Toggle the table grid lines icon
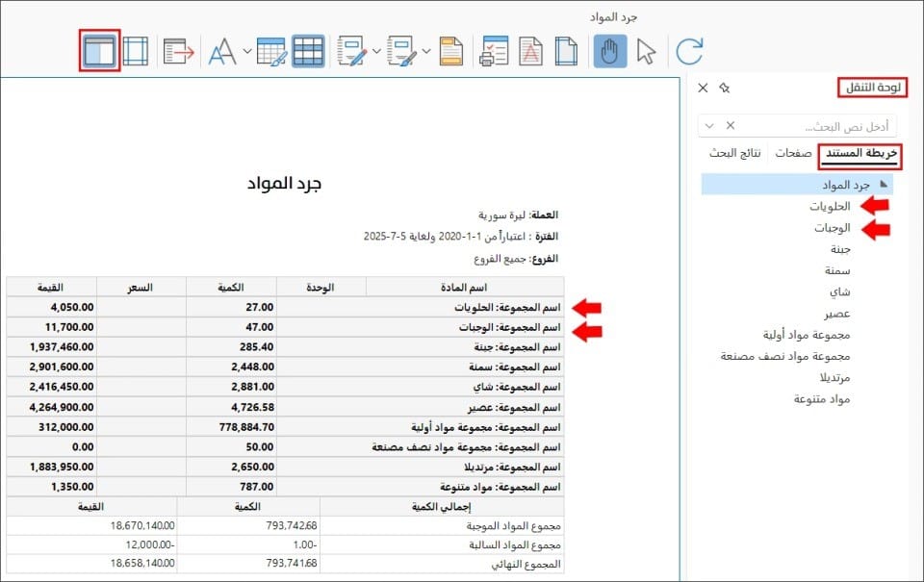Screen dimensions: 924x582 point(308,51)
